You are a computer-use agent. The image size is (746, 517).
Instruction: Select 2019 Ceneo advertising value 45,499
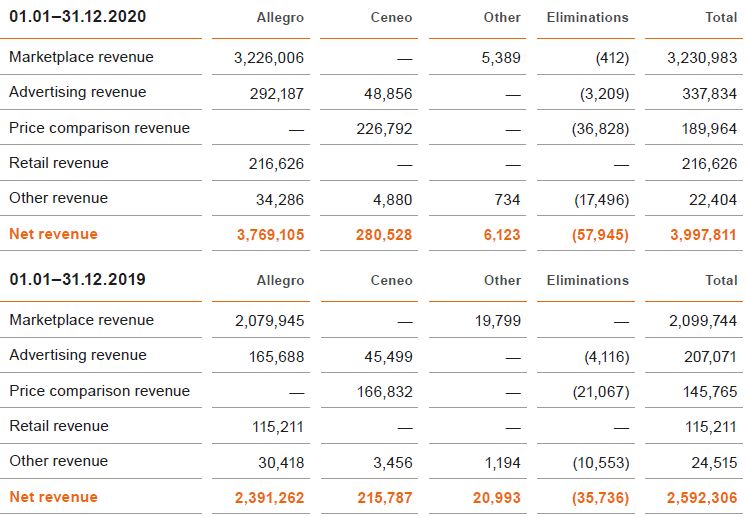pos(388,356)
